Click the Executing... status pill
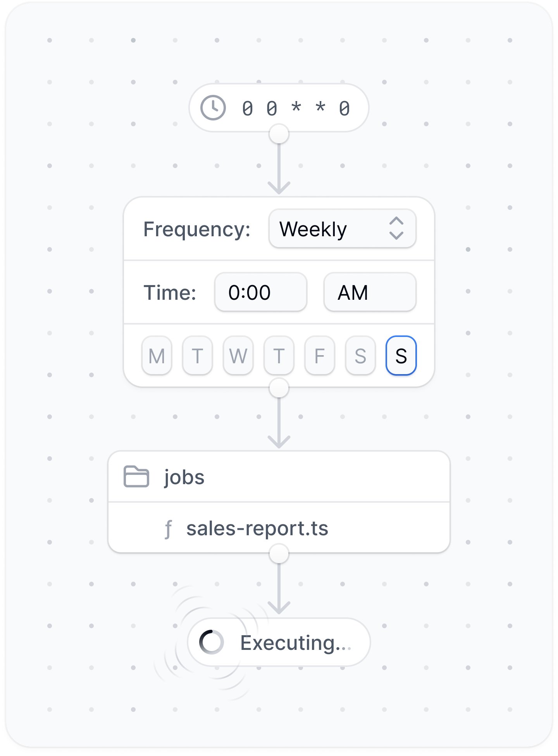Viewport: 558px width, 756px height. [x=279, y=642]
